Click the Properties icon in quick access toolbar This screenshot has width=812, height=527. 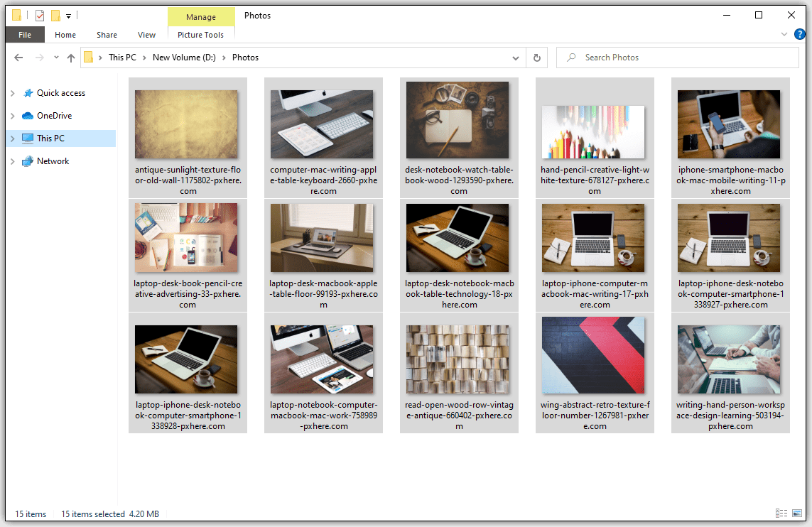40,15
